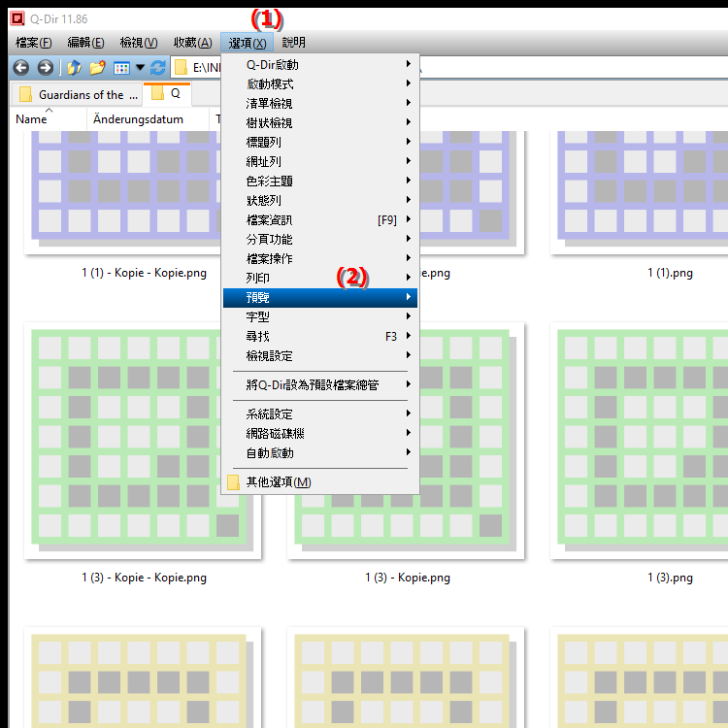Open the 收藏(A) menu
728x728 pixels.
(x=193, y=43)
